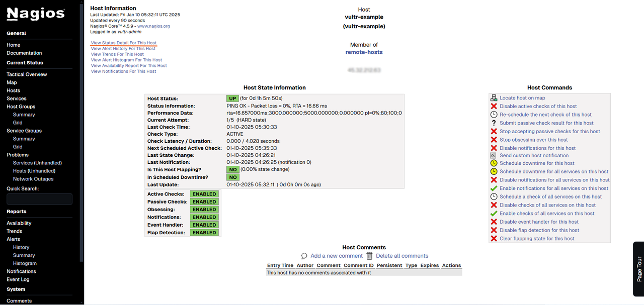The height and width of the screenshot is (305, 644).
Task: Open the Page Tour side tab
Action: click(x=638, y=269)
